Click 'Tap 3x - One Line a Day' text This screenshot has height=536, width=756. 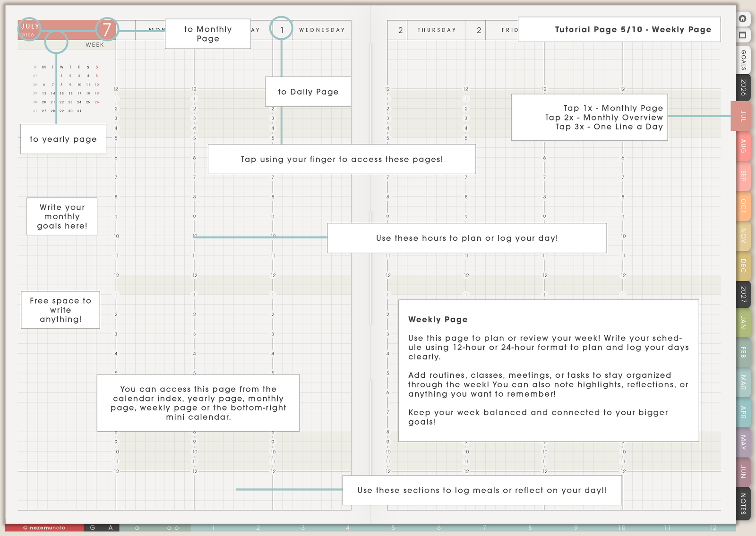[609, 127]
